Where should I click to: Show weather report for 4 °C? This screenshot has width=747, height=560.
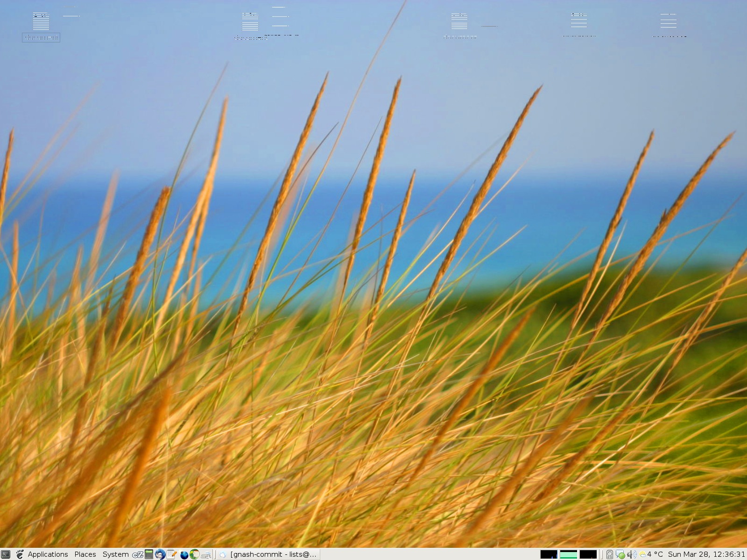[x=651, y=554]
